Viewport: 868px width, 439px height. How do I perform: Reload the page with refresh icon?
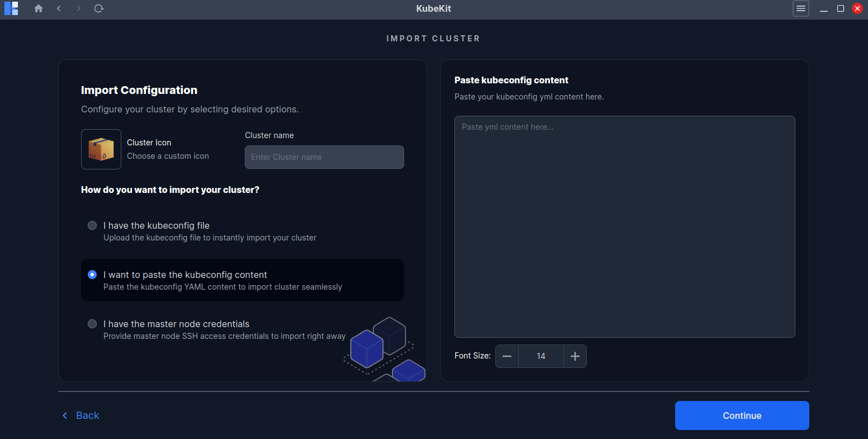click(x=99, y=8)
